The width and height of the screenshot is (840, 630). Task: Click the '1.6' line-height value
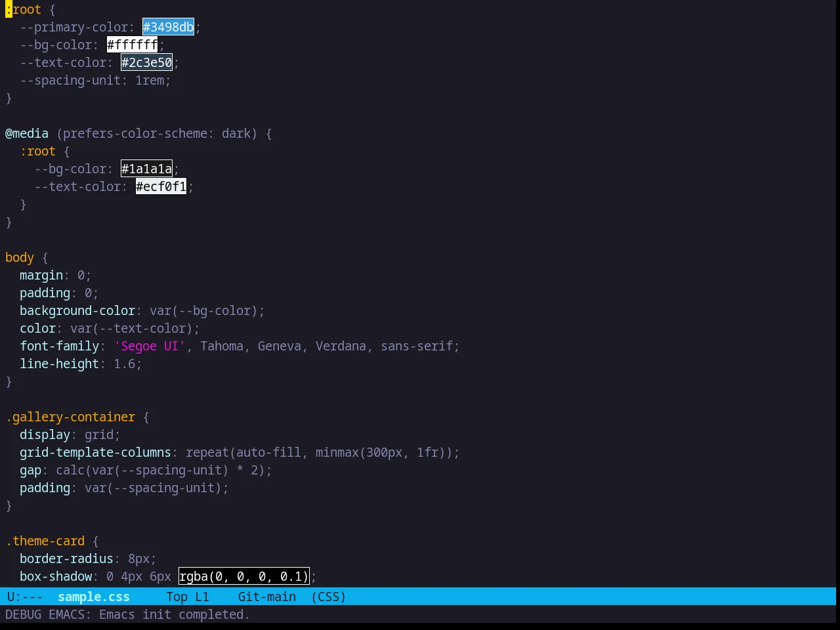click(x=124, y=364)
